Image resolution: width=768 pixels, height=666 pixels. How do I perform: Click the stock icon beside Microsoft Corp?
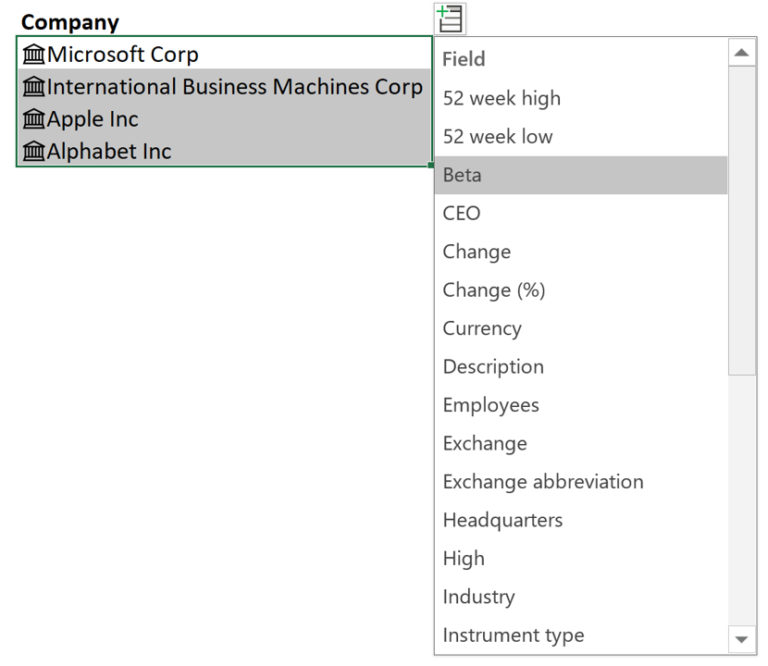pyautogui.click(x=34, y=55)
